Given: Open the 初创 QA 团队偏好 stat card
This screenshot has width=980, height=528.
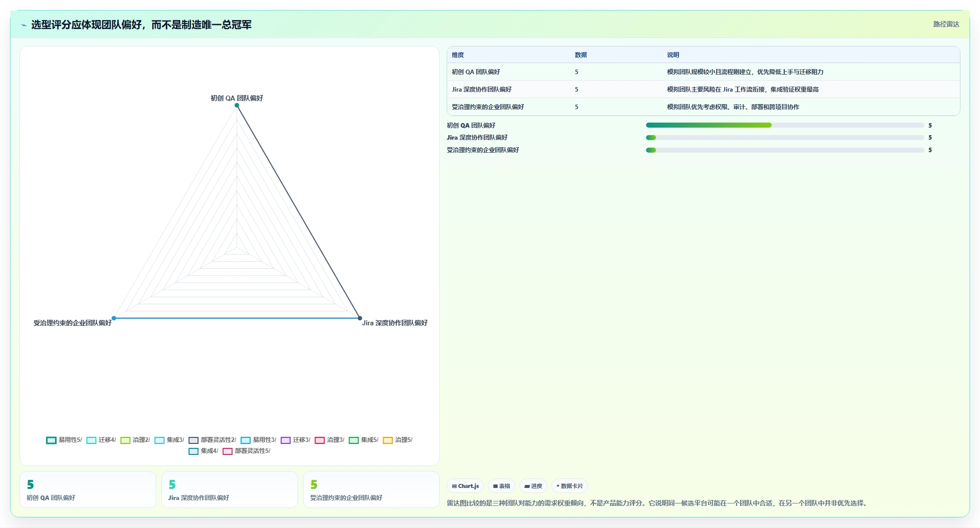Looking at the screenshot, I should [88, 489].
